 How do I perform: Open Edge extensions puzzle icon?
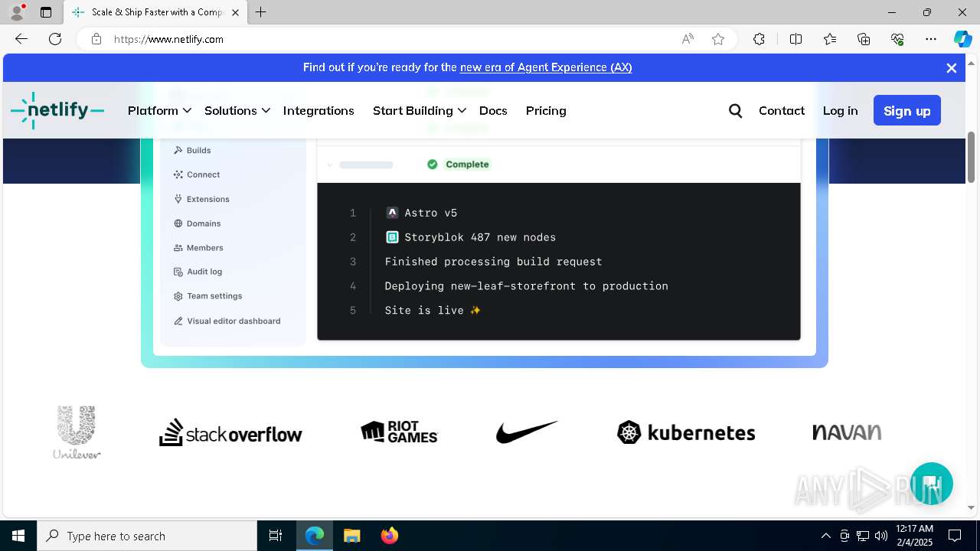[759, 39]
